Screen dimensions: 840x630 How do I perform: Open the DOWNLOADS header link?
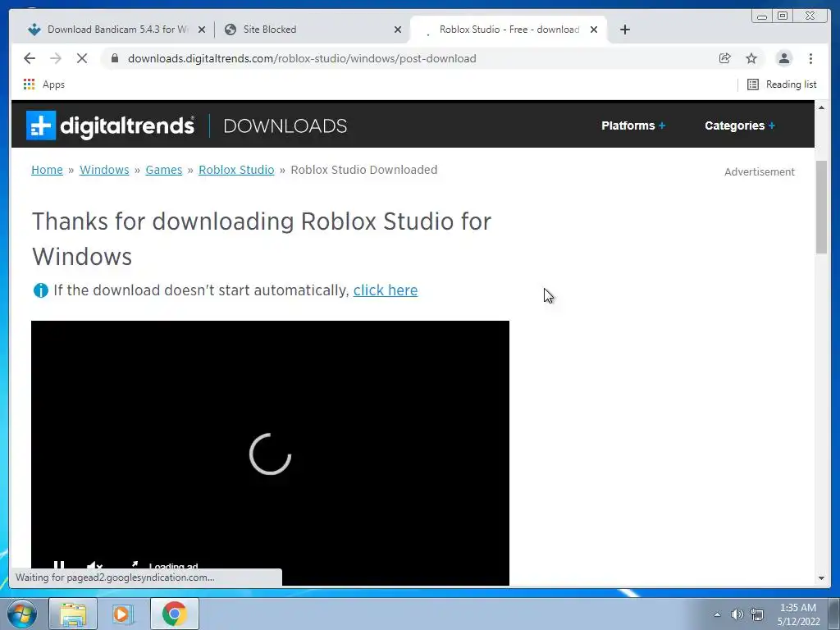click(x=285, y=126)
